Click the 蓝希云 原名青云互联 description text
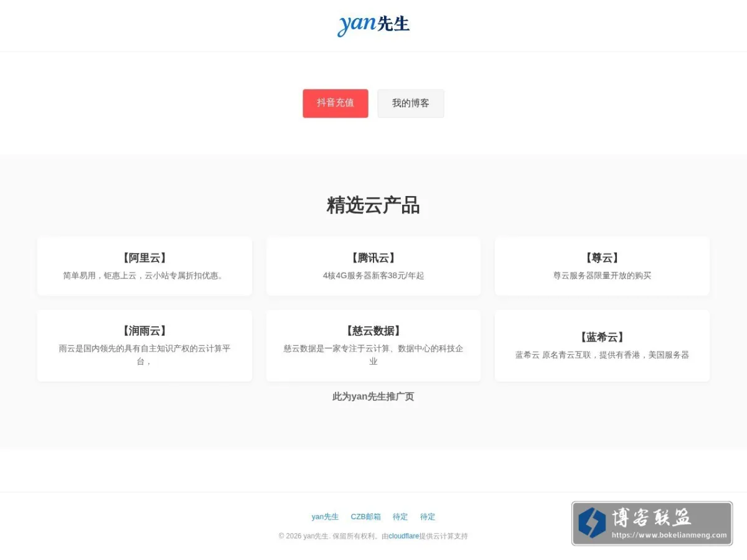Image resolution: width=747 pixels, height=560 pixels. [x=602, y=355]
